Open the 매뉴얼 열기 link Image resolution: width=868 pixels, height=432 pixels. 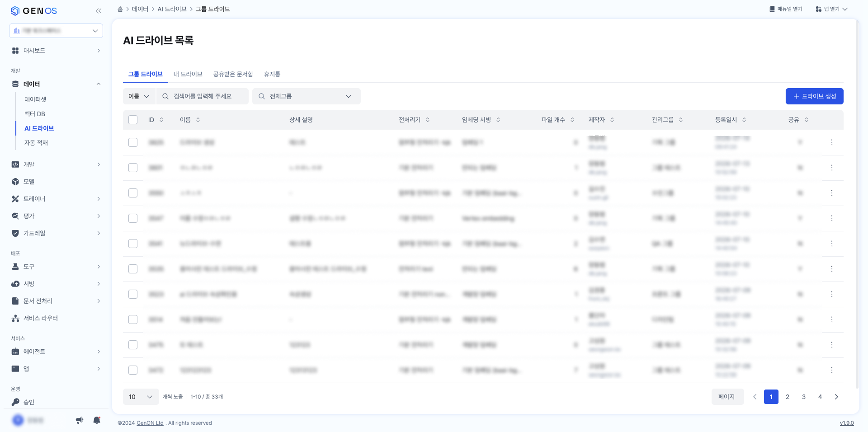pyautogui.click(x=786, y=9)
